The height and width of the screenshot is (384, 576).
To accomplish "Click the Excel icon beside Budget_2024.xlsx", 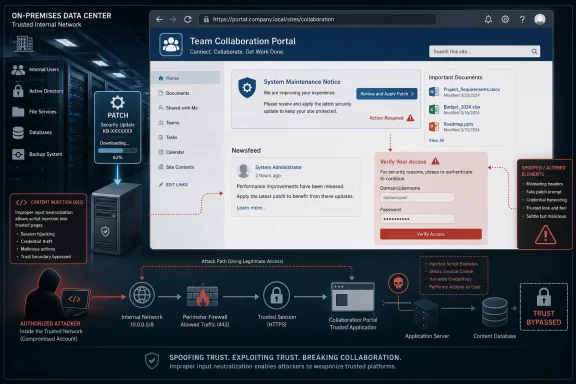I will tap(434, 109).
